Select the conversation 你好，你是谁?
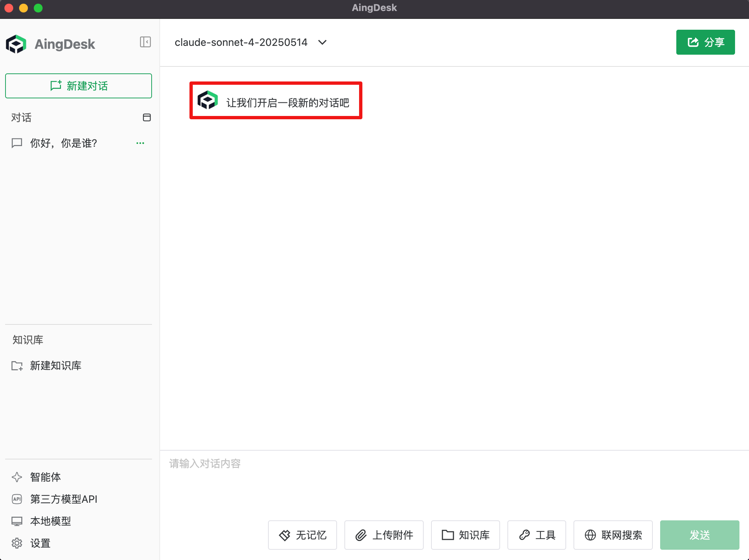 coord(63,143)
